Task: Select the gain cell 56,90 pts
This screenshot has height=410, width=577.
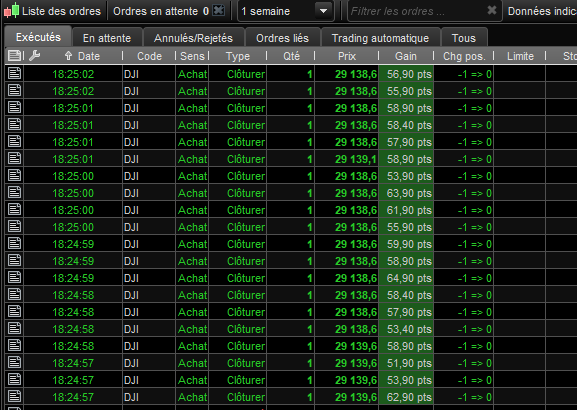Action: (x=406, y=74)
